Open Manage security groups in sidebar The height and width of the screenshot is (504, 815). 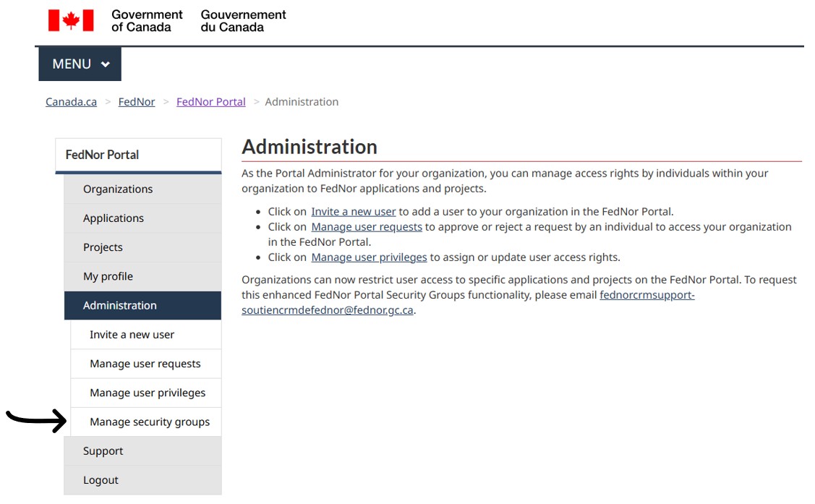pyautogui.click(x=146, y=422)
